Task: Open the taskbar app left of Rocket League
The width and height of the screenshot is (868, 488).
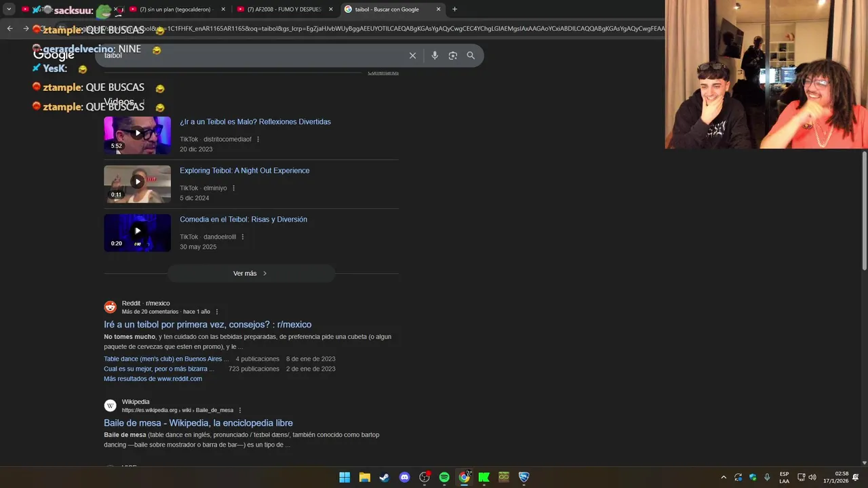Action: coord(504,477)
